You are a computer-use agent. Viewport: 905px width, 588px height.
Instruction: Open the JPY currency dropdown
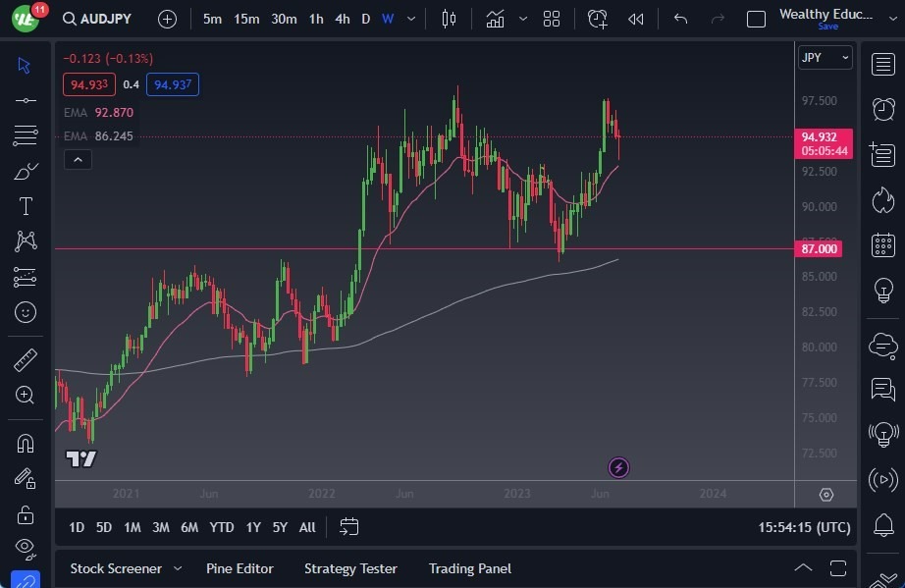click(824, 57)
